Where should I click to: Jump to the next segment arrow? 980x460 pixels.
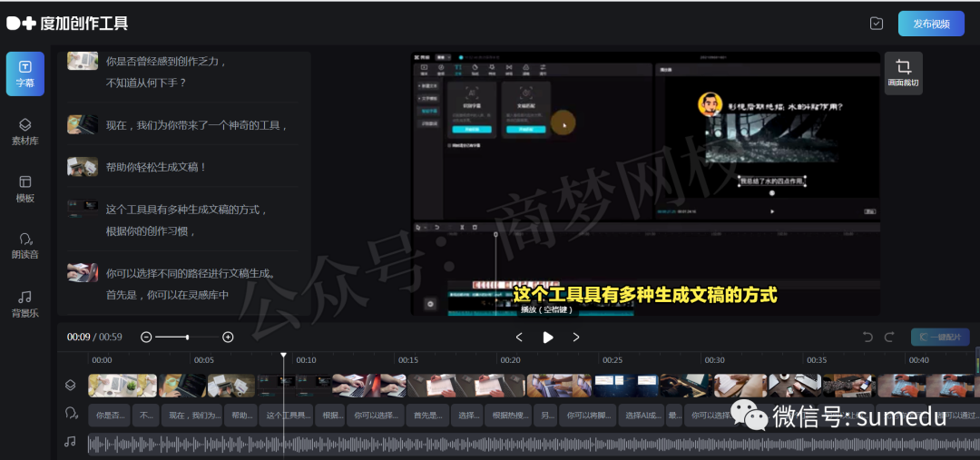point(576,338)
